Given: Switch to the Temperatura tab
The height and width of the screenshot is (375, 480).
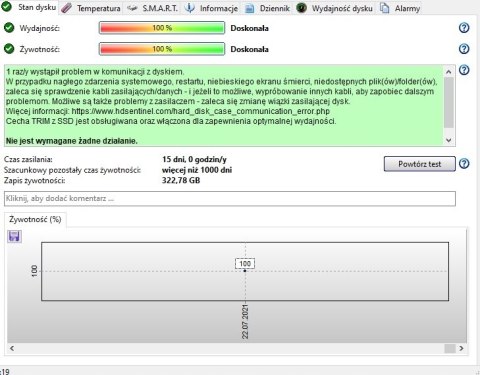Looking at the screenshot, I should 92,8.
